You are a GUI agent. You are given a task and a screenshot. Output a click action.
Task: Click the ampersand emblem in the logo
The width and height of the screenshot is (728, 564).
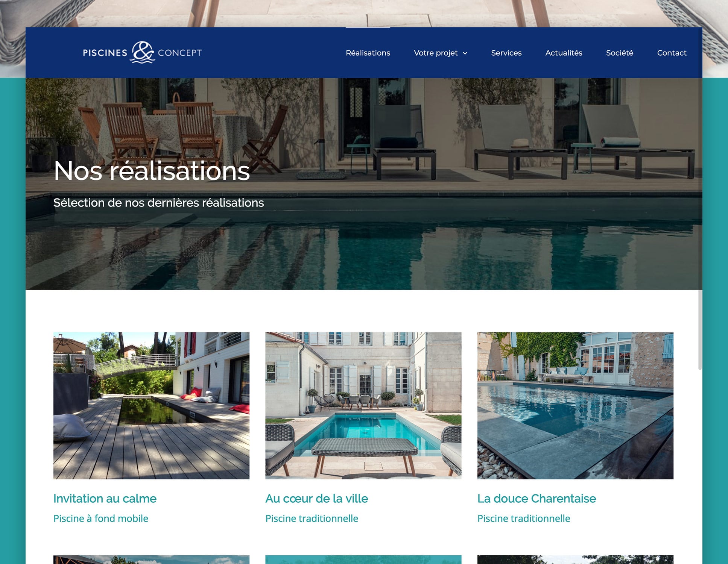(x=143, y=52)
